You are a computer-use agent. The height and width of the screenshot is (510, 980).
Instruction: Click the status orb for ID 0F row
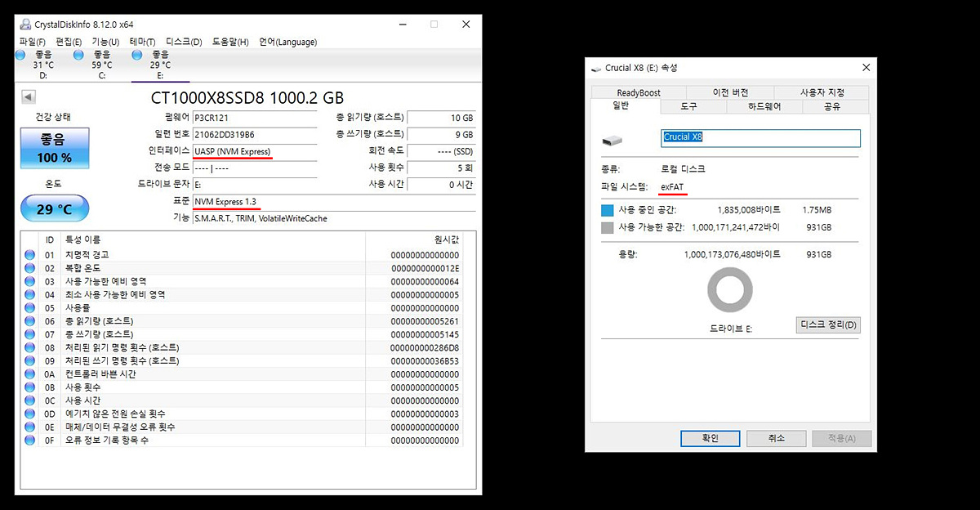pos(29,441)
